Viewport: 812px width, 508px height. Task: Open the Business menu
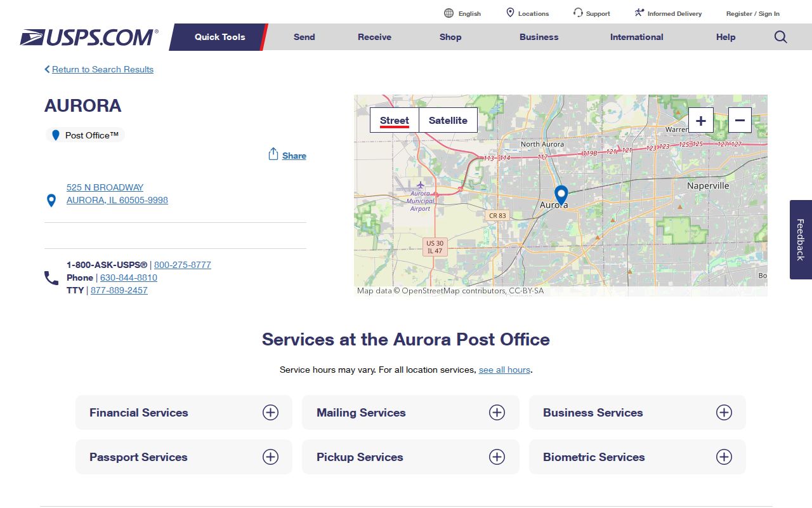tap(539, 37)
